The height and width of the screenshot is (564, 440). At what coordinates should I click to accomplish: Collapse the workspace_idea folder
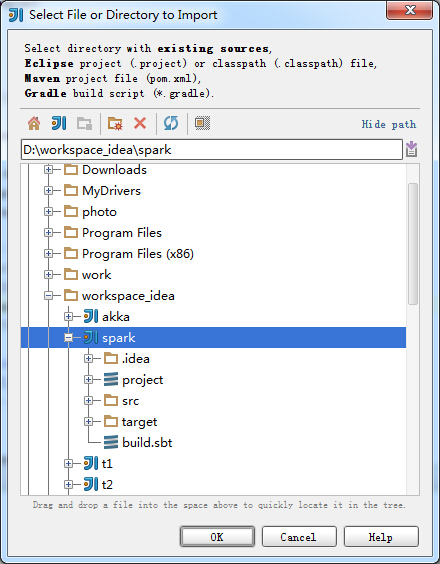[49, 296]
